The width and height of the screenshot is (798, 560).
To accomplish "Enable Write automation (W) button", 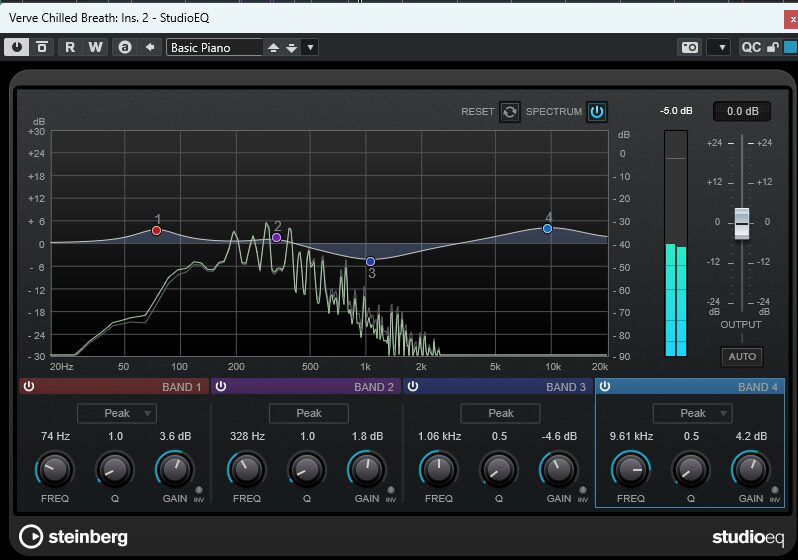I will pyautogui.click(x=95, y=47).
